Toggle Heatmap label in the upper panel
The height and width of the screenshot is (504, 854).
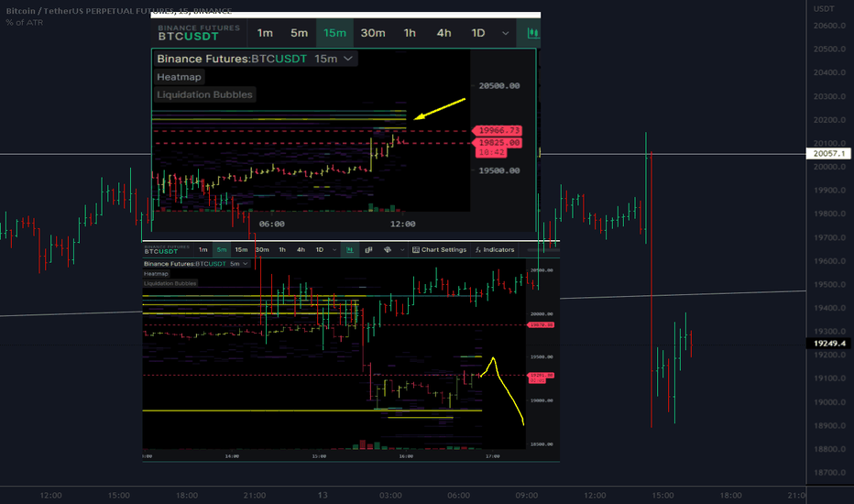(180, 77)
